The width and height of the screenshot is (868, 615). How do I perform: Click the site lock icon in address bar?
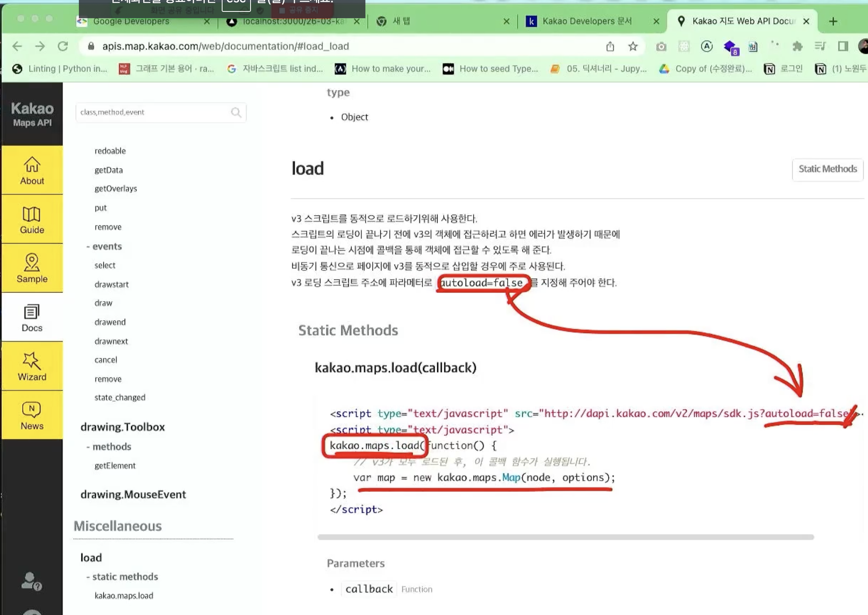(x=91, y=46)
